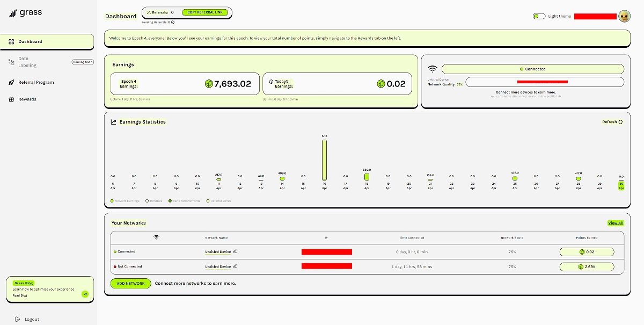Click the '1 day, 11 hrs, 58 mins' cell
This screenshot has width=644, height=325.
point(412,266)
